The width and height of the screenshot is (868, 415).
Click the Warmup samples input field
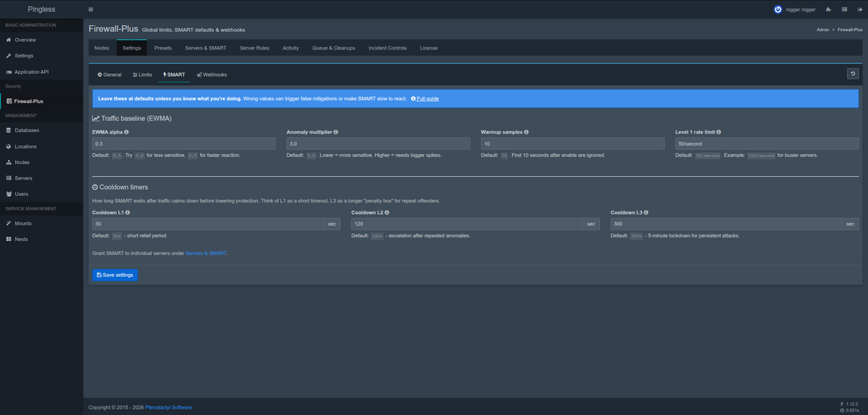[x=572, y=144]
